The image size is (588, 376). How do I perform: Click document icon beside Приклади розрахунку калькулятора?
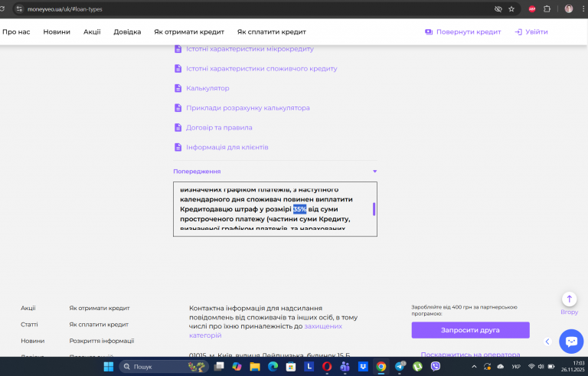point(178,108)
